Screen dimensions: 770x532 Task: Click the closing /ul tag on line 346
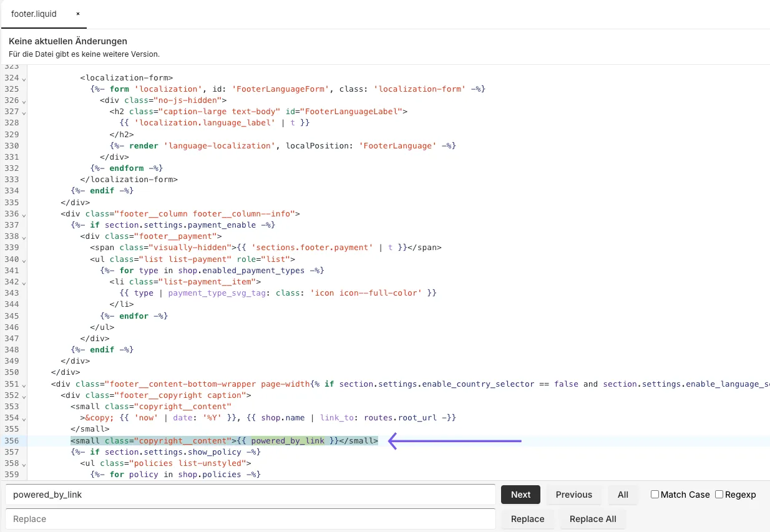[102, 327]
